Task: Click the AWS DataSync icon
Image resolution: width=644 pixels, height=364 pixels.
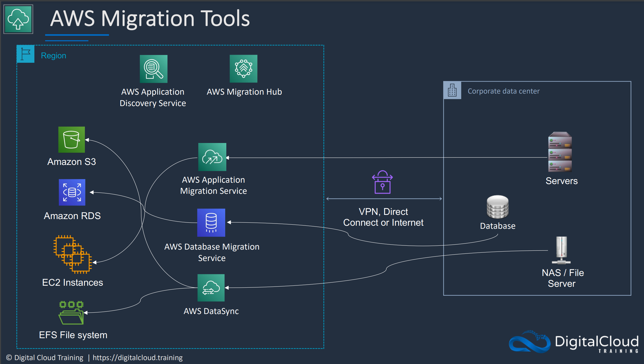Action: (x=211, y=288)
